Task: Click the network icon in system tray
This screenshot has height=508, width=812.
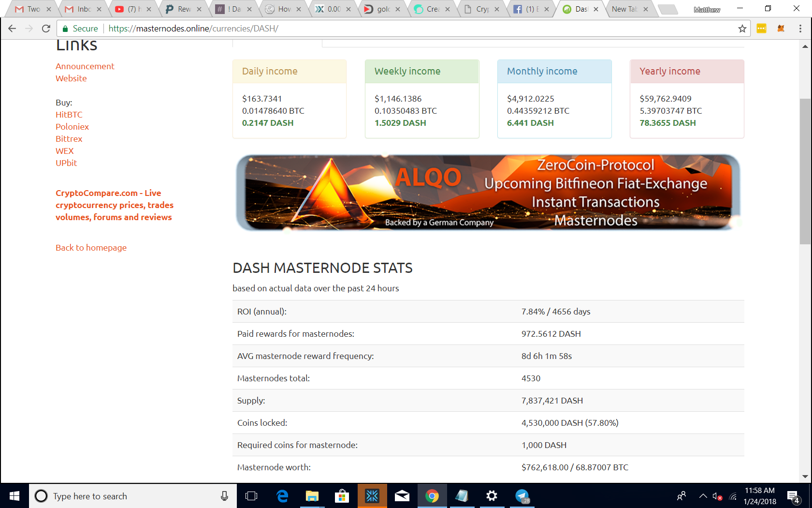Action: point(733,496)
